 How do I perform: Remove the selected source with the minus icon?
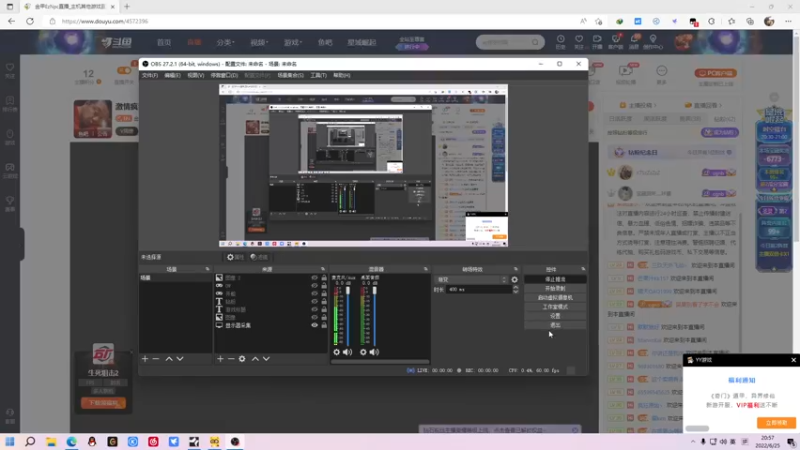point(231,359)
